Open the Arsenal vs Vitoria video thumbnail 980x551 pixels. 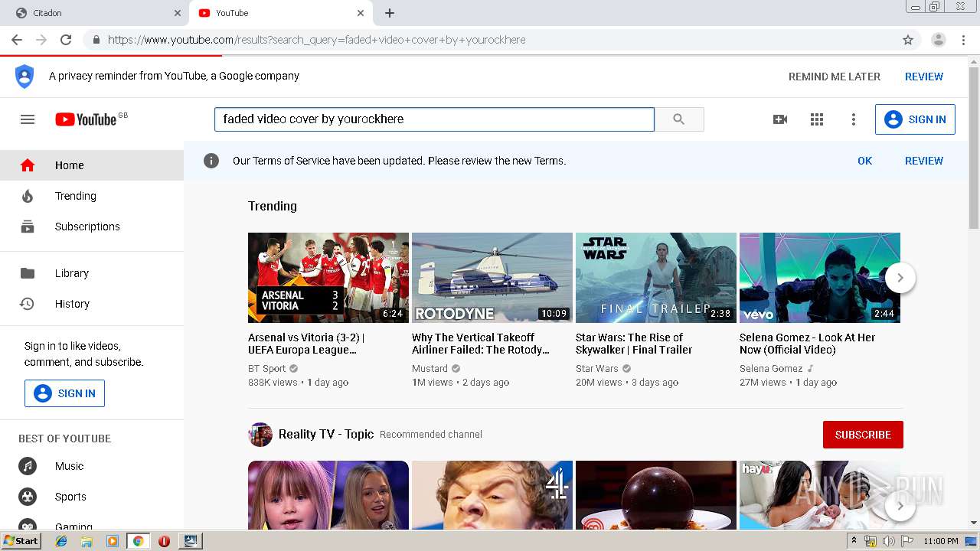pos(328,278)
